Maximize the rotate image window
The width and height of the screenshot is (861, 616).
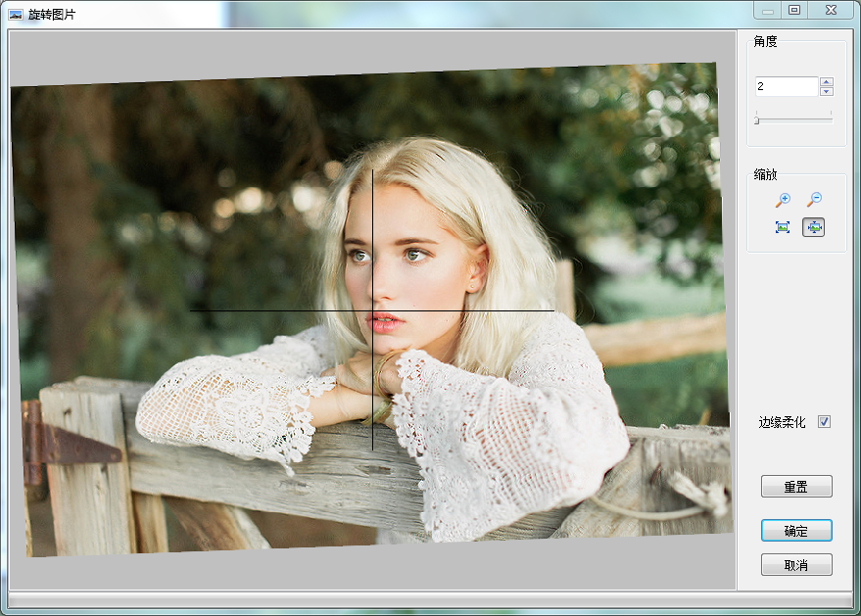pos(794,11)
